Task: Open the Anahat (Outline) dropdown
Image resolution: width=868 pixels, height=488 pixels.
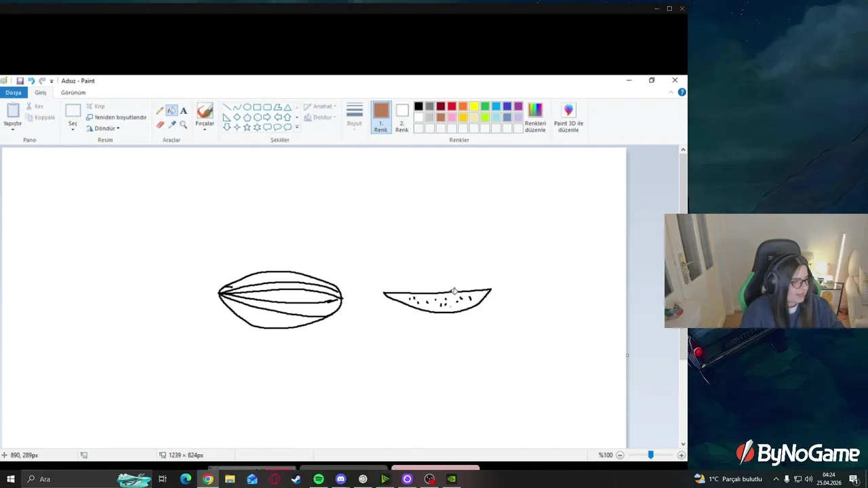Action: click(320, 106)
